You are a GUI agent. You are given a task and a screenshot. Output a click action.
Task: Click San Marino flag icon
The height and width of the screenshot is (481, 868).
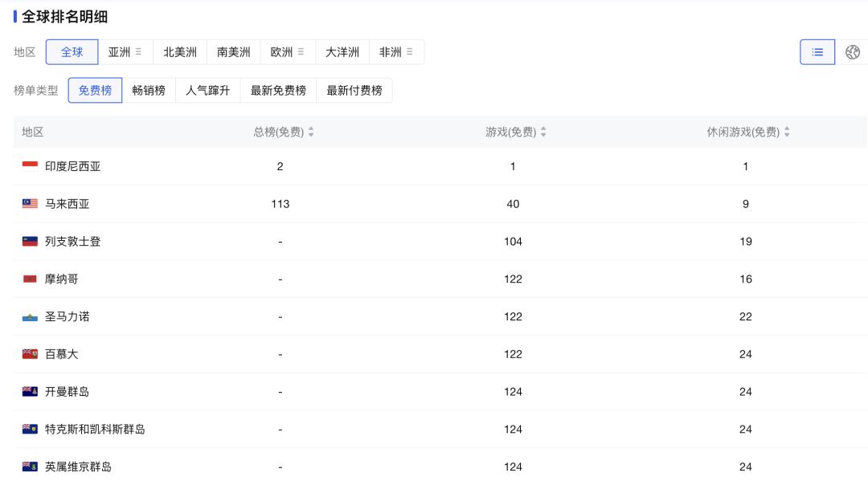(x=30, y=317)
